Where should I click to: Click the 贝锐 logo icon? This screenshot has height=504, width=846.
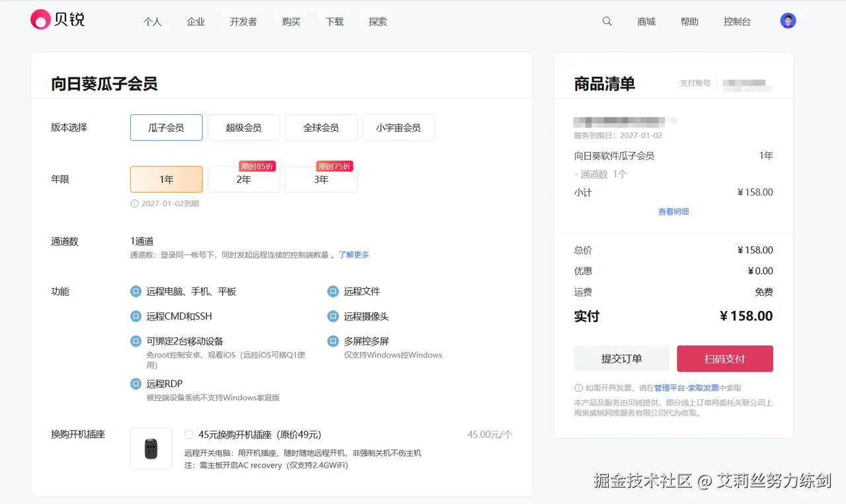pos(40,19)
